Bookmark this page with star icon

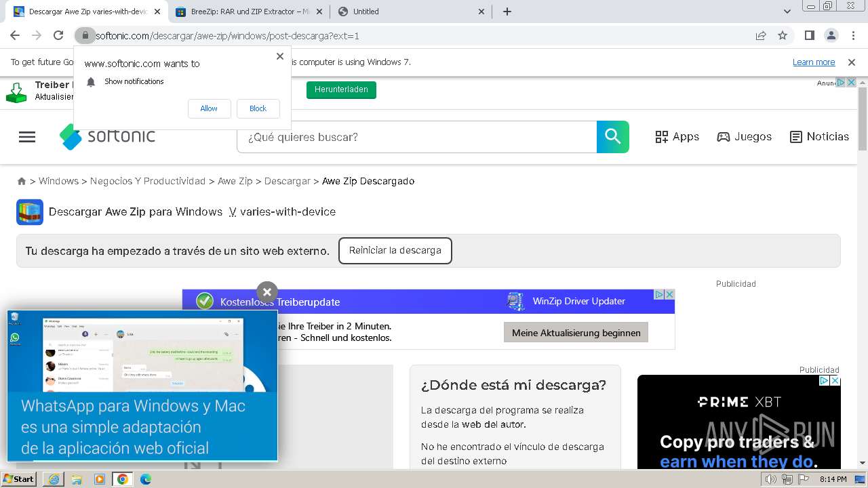[783, 35]
